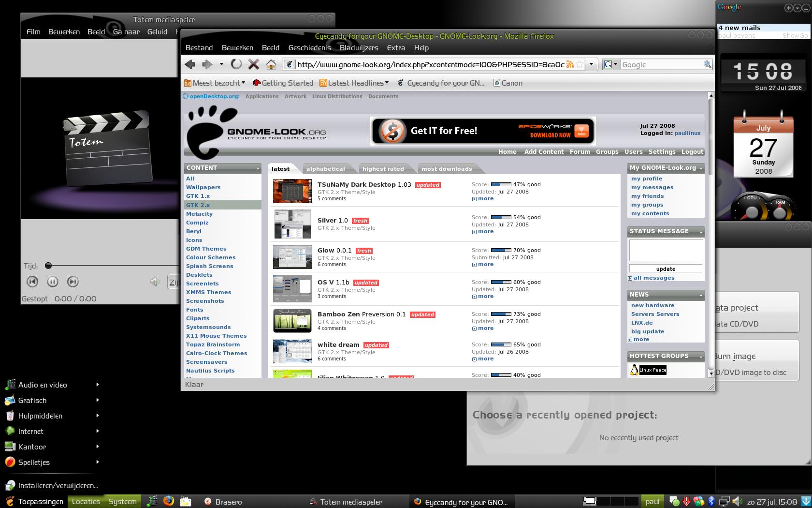Reload the page in Firefox
The image size is (812, 508).
click(x=236, y=64)
